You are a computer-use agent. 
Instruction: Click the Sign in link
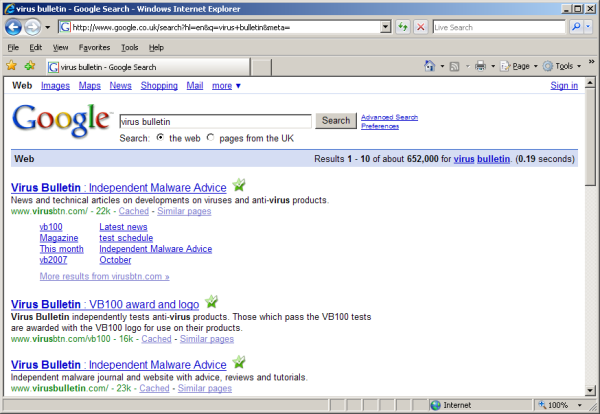click(x=564, y=86)
